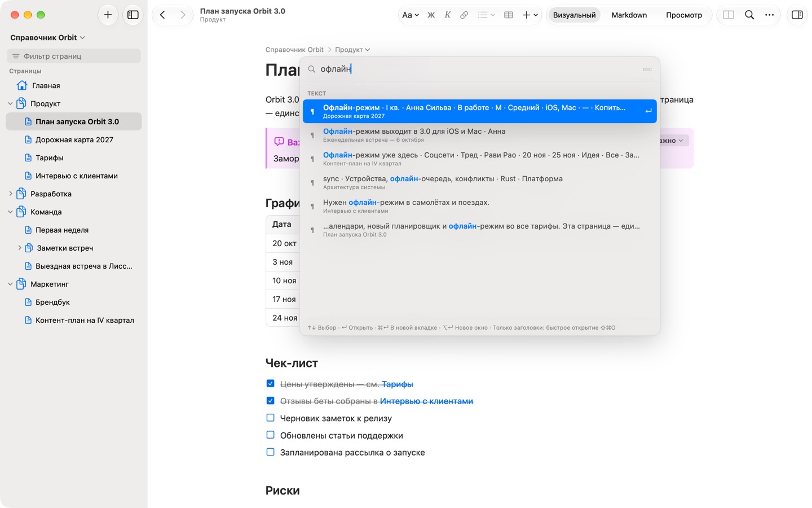Click esc to close search popup
The width and height of the screenshot is (812, 508).
click(647, 69)
